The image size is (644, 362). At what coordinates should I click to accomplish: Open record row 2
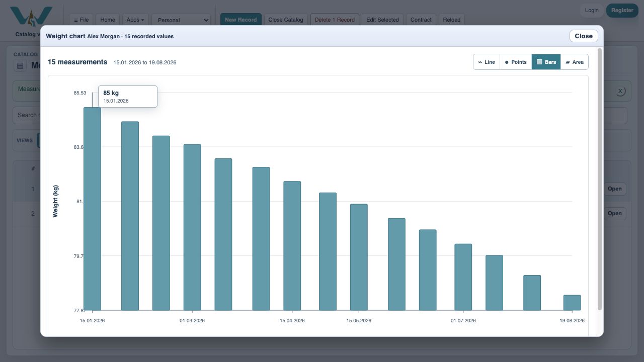click(x=614, y=214)
